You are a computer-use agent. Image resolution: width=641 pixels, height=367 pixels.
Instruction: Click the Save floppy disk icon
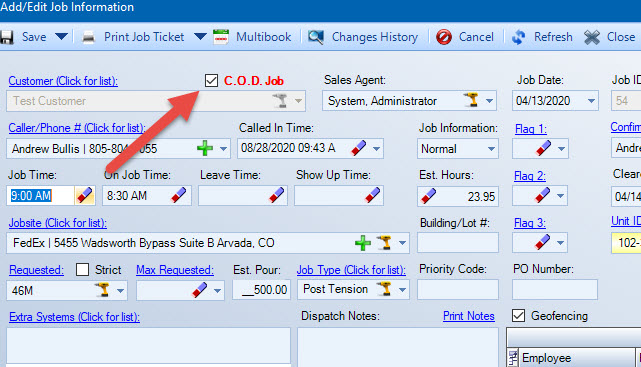[x=6, y=37]
